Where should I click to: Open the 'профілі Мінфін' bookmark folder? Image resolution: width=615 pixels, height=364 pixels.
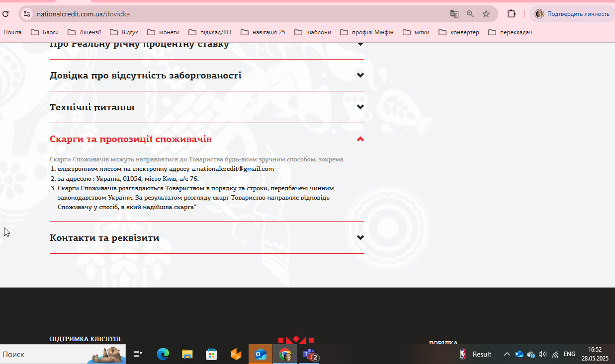[366, 32]
